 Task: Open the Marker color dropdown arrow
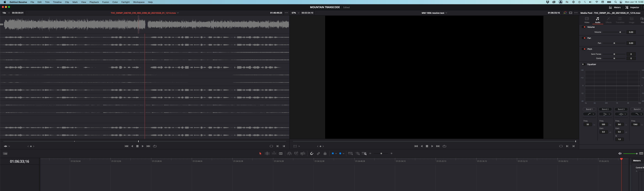point(343,153)
